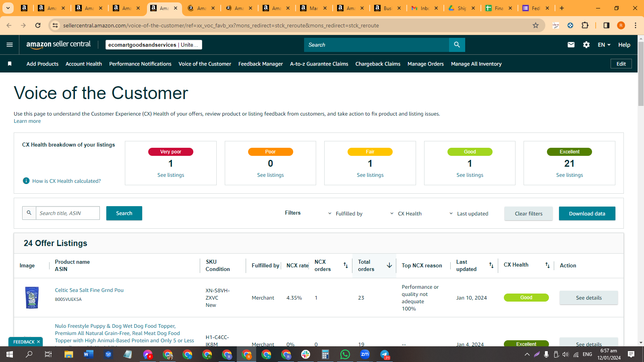Go to Account Health
The width and height of the screenshot is (644, 362).
[x=84, y=64]
